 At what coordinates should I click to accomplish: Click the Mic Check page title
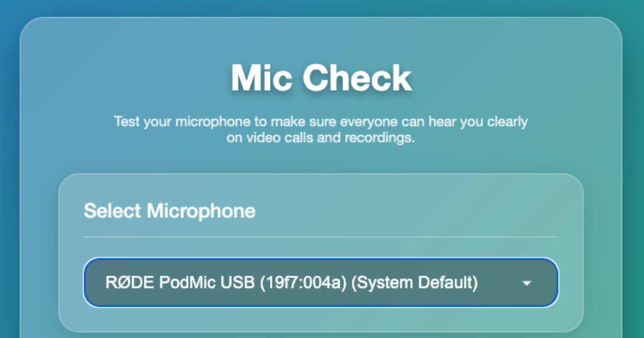[x=321, y=77]
